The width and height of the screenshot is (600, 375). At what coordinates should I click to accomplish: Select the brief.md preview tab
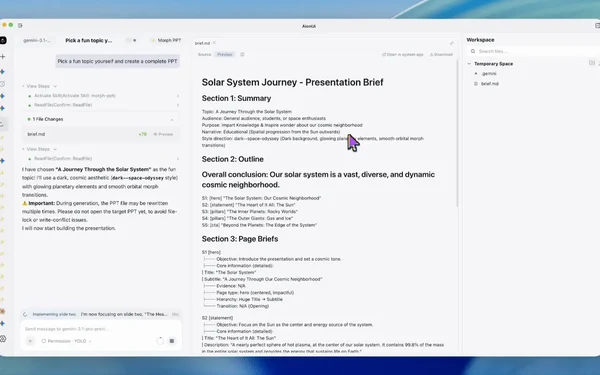click(202, 43)
